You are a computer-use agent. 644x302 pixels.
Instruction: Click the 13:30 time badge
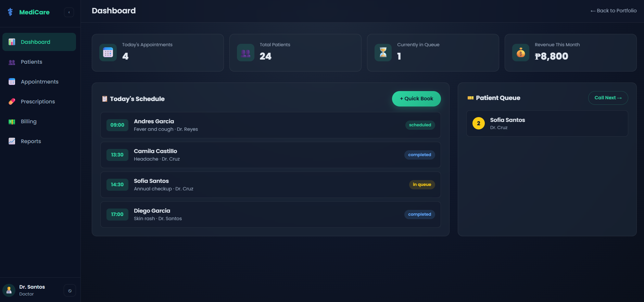[x=117, y=155]
